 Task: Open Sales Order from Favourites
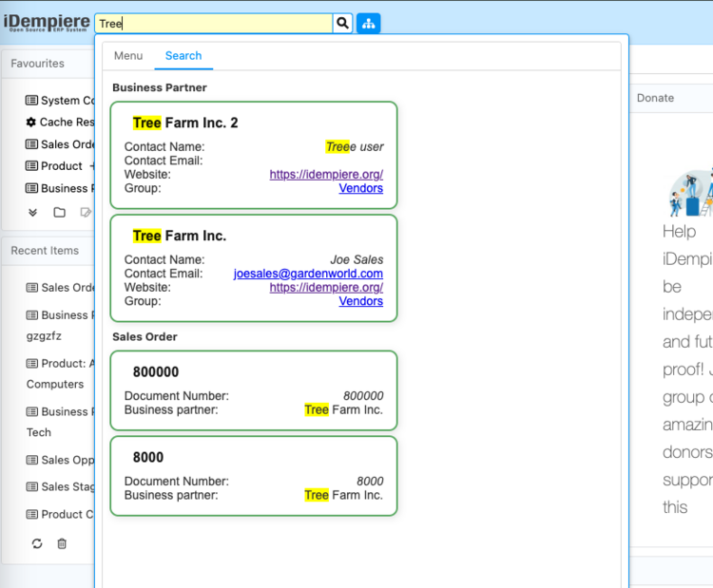(x=67, y=144)
